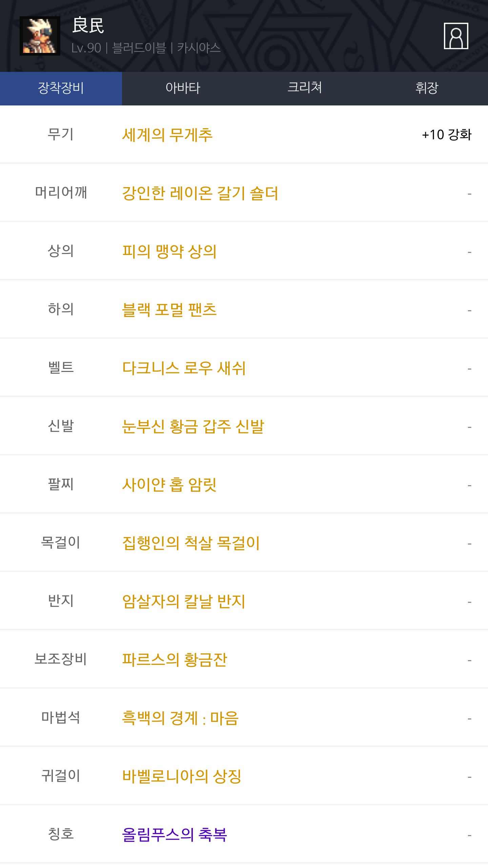Select top item 피의 맹약 상의

point(169,252)
